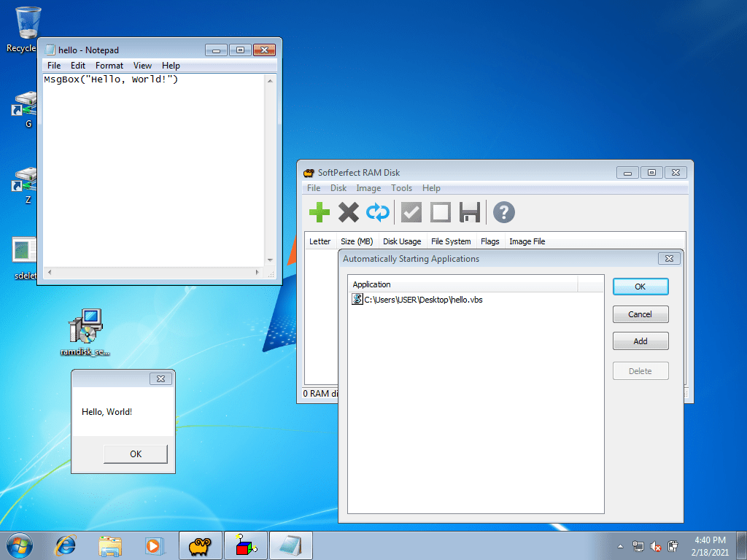Click Cancel in Automatically Starting Applications dialog
This screenshot has height=560, width=747.
click(640, 314)
